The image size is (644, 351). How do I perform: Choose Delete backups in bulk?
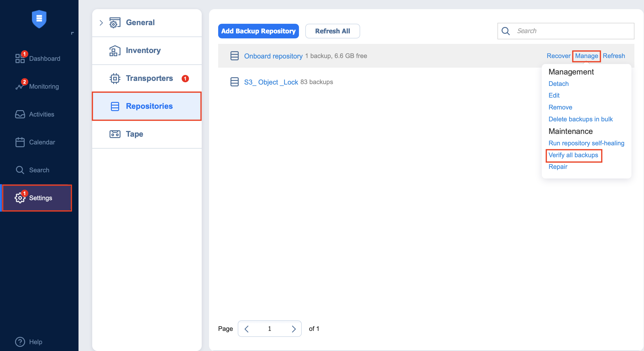(581, 119)
